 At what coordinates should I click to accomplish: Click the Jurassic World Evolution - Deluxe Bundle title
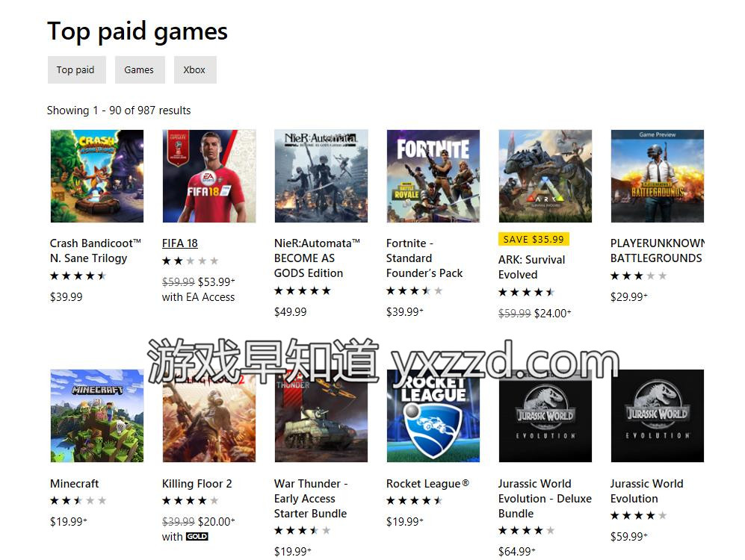click(545, 498)
